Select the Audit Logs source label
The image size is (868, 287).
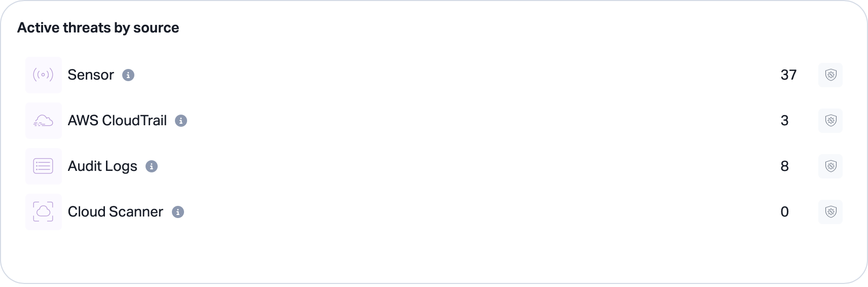102,166
